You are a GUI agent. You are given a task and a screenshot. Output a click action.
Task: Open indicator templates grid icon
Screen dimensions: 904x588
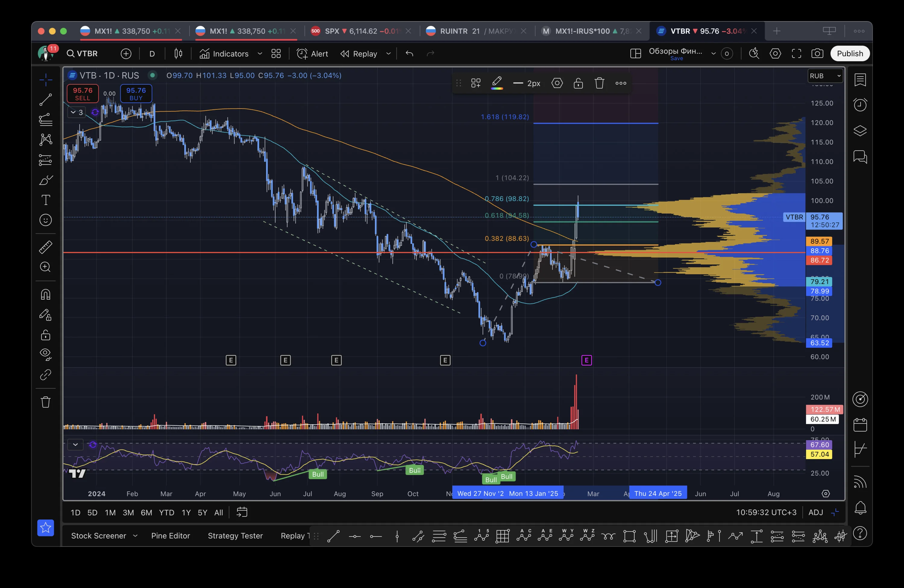click(276, 54)
